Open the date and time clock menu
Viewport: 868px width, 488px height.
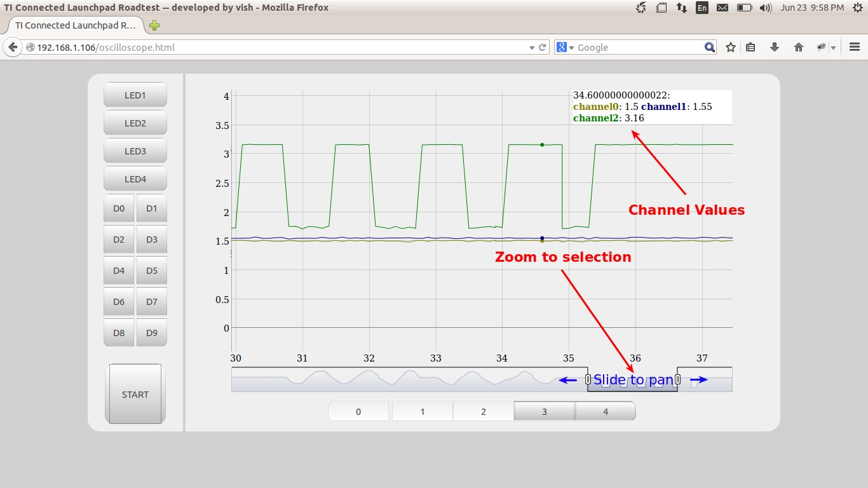coord(812,8)
